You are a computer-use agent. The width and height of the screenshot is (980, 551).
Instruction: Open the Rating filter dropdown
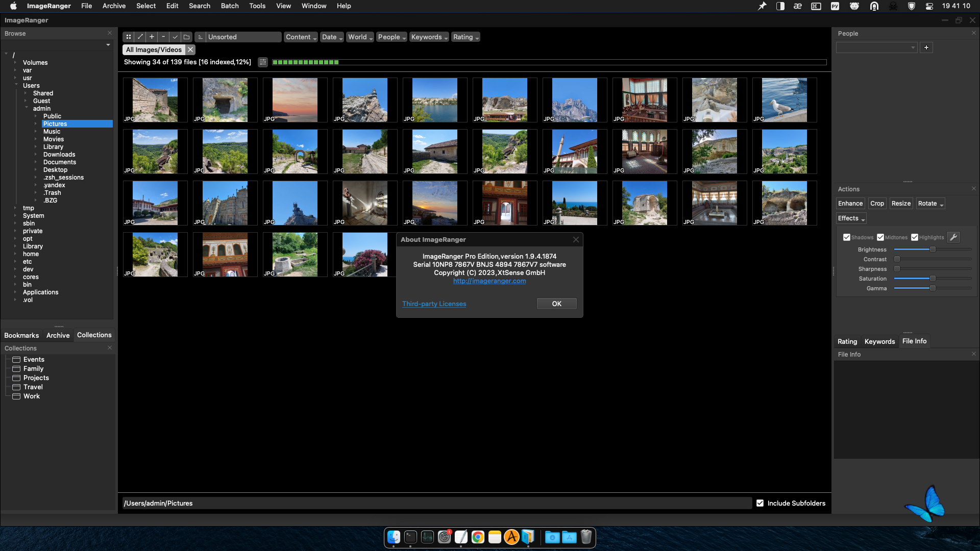[x=465, y=37]
